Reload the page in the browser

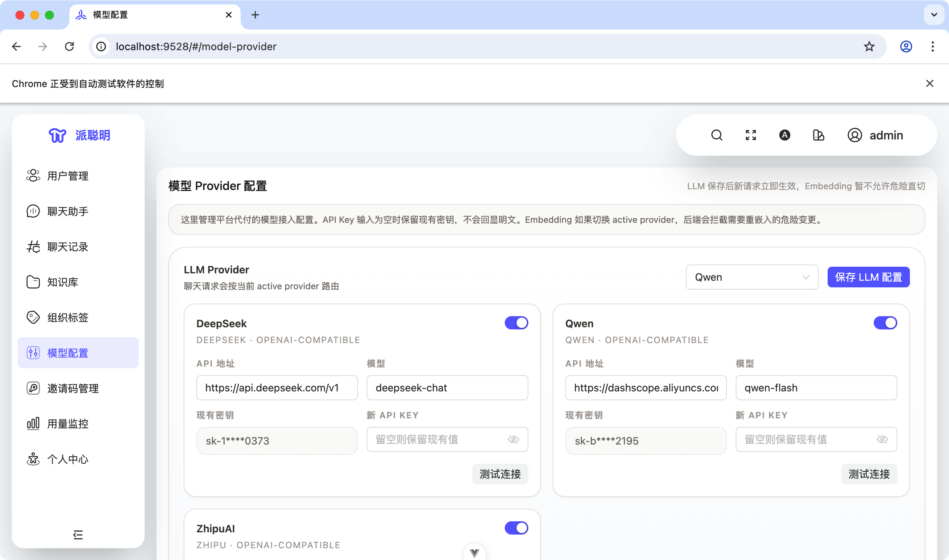tap(69, 46)
